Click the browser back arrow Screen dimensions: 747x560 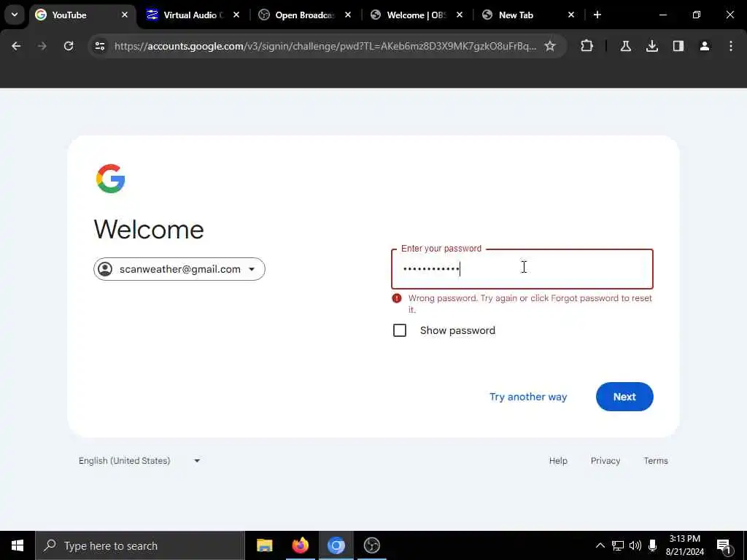click(16, 46)
